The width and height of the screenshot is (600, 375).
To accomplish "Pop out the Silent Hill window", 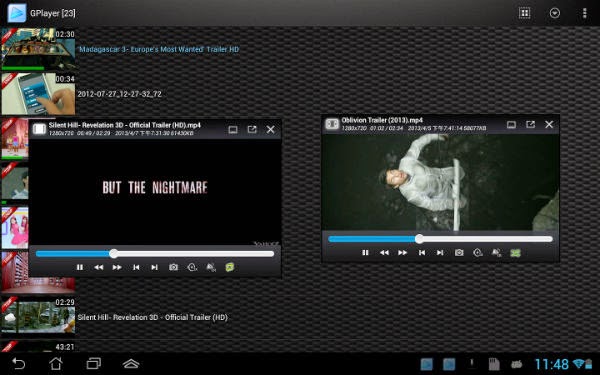I will tap(252, 129).
